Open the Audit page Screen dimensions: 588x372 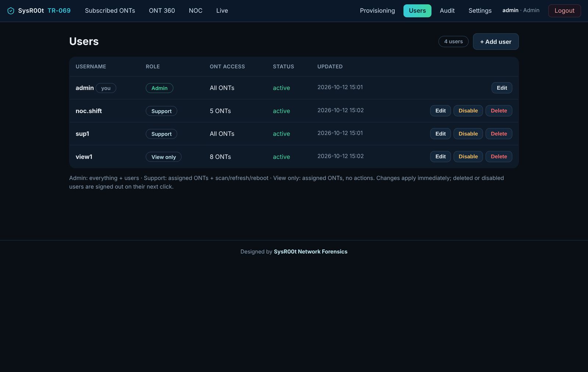(447, 11)
